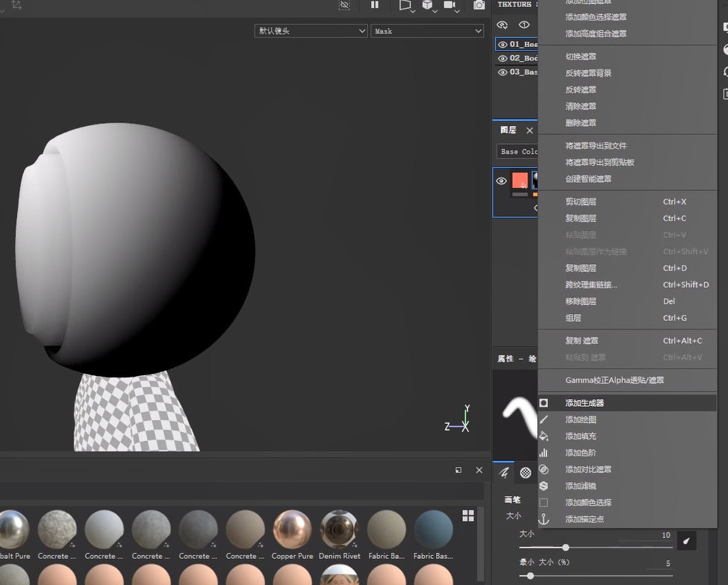Pause the viewport rendering
Image resolution: width=728 pixels, height=585 pixels.
pos(375,4)
